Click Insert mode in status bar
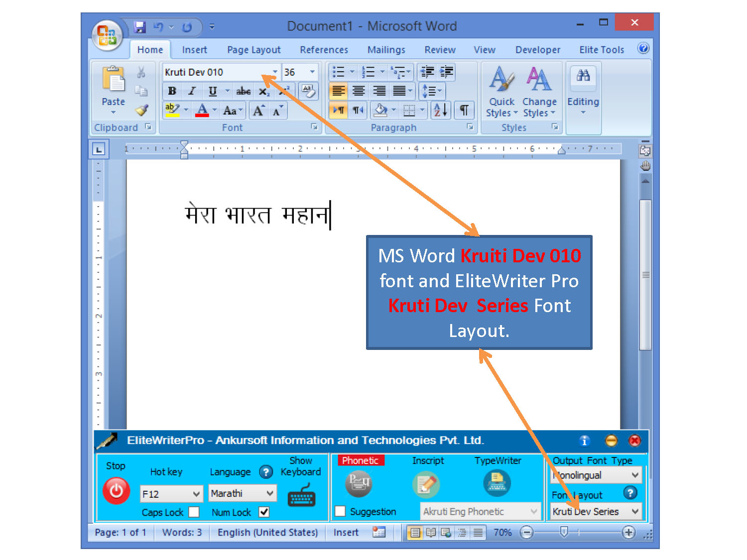Viewport: 747px width, 560px height. [x=346, y=533]
